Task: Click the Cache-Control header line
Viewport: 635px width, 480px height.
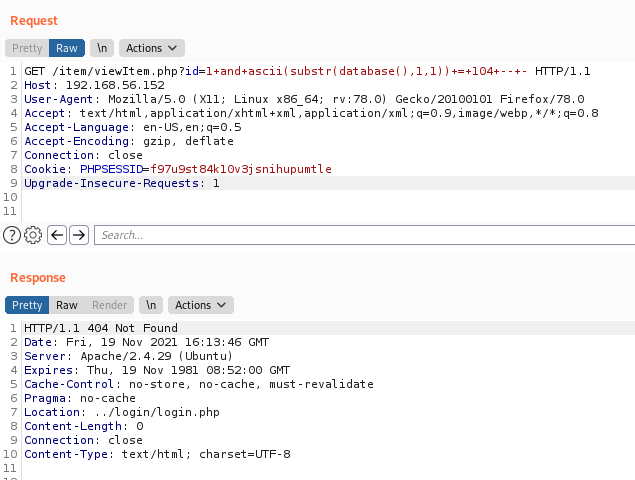Action: coord(199,384)
